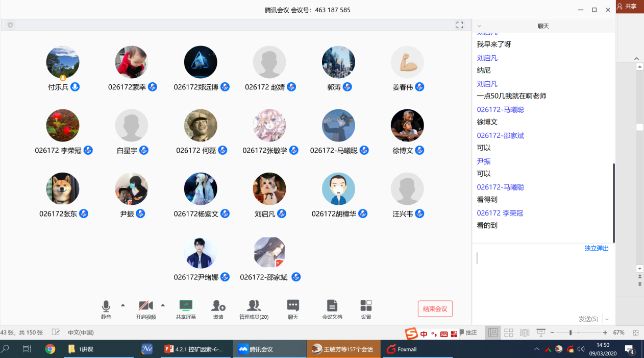This screenshot has width=644, height=358.
Task: Switch to Foxmail in the taskbar
Action: (402, 349)
